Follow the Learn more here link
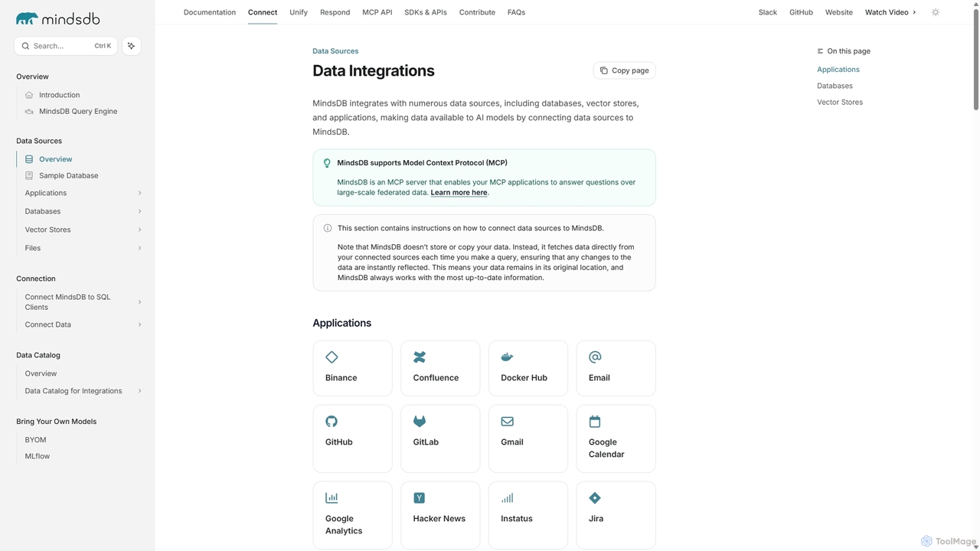980x551 pixels. 459,193
